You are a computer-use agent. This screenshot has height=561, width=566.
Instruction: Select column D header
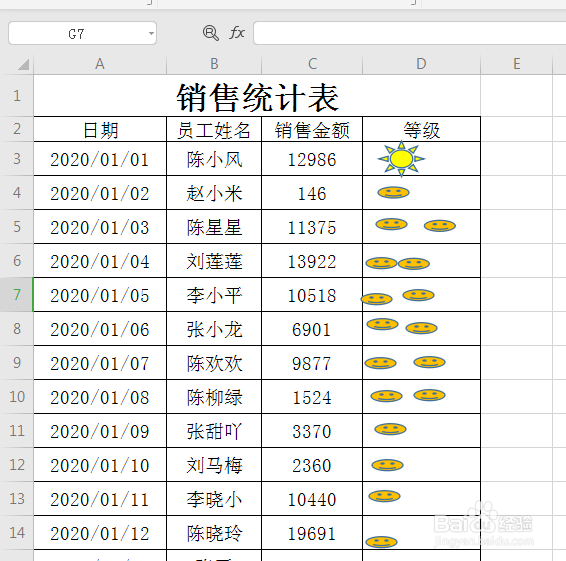pyautogui.click(x=421, y=64)
